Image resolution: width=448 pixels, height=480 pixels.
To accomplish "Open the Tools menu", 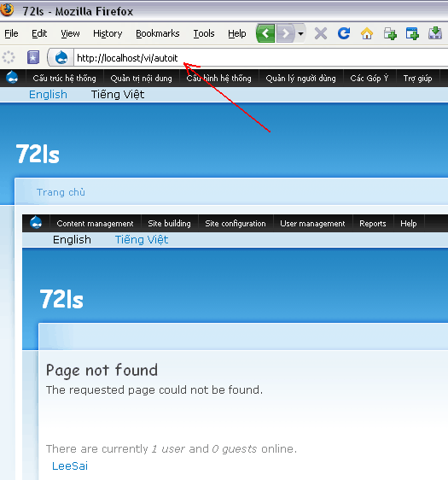I will pyautogui.click(x=204, y=33).
